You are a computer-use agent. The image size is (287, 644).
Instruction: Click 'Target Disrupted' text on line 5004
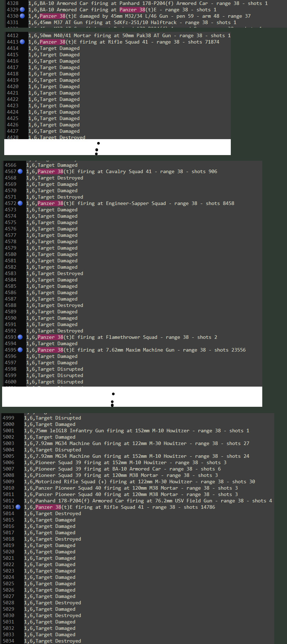(x=58, y=450)
